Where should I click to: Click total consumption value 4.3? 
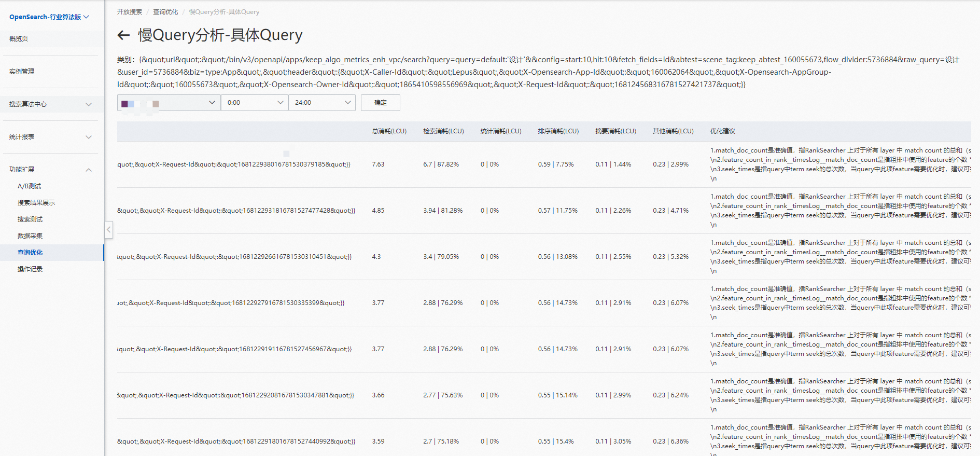coord(376,257)
